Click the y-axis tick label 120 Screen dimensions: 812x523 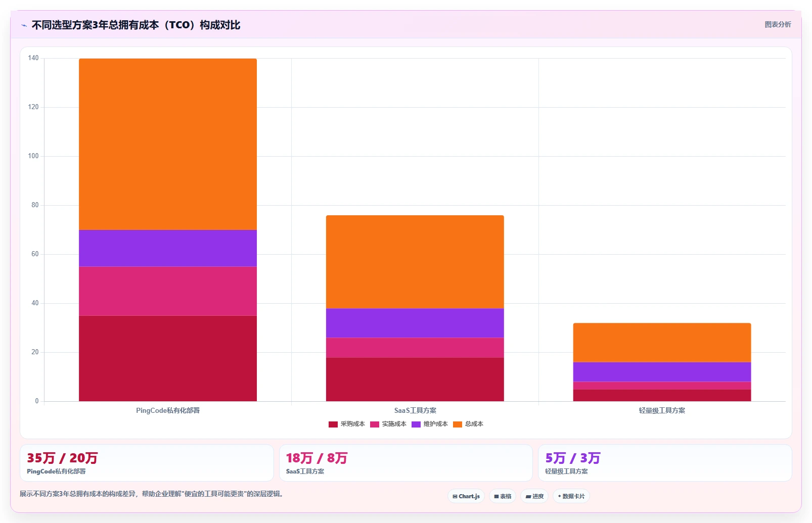(33, 107)
